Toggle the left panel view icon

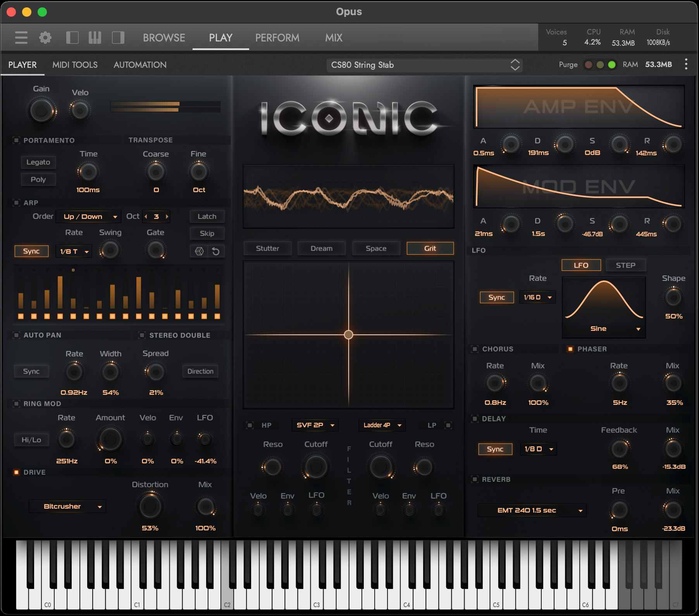coord(72,37)
